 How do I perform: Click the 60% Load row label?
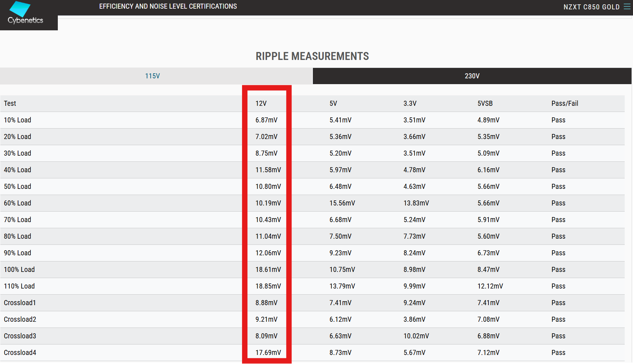tap(17, 203)
